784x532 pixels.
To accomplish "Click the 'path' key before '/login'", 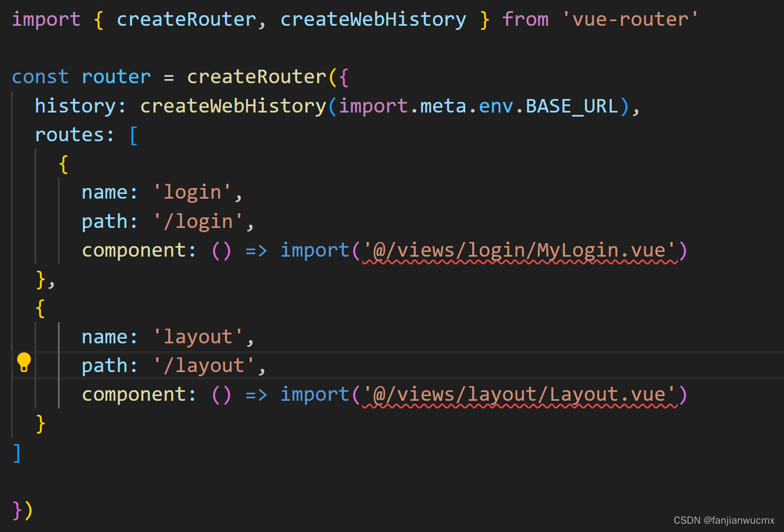I will point(104,221).
